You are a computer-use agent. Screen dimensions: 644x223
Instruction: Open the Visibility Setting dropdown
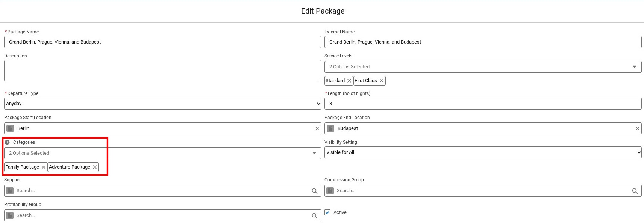(483, 152)
